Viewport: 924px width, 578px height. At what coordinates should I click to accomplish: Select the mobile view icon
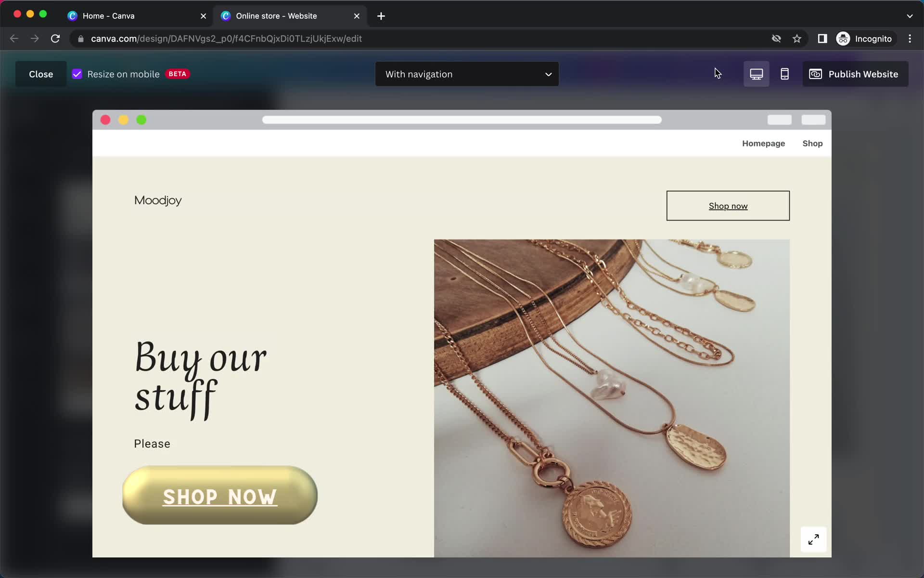pyautogui.click(x=784, y=74)
